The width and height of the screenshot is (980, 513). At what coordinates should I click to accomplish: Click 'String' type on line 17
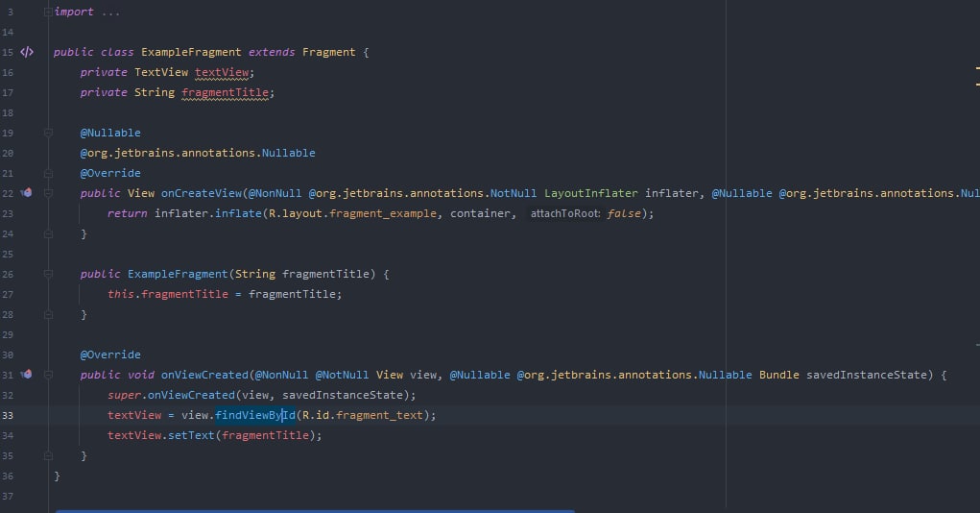(155, 92)
